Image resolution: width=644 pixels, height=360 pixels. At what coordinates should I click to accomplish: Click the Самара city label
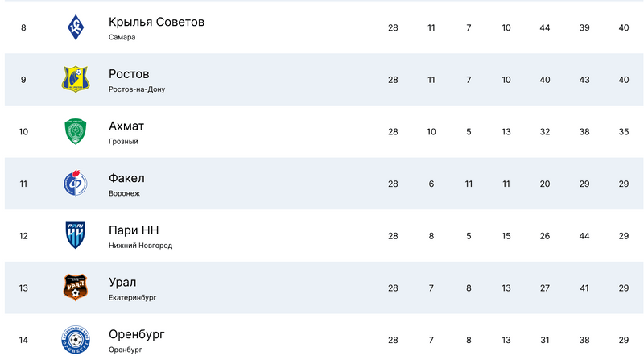(x=122, y=37)
